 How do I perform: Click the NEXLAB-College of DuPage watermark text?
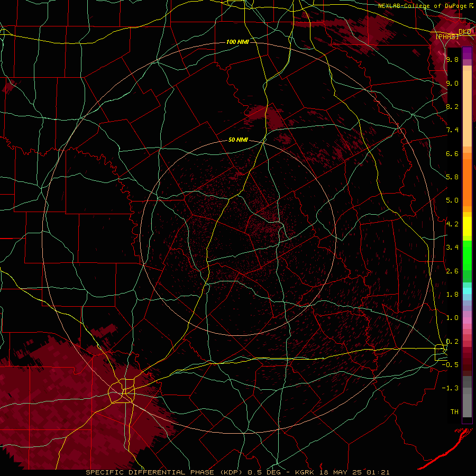pos(422,6)
